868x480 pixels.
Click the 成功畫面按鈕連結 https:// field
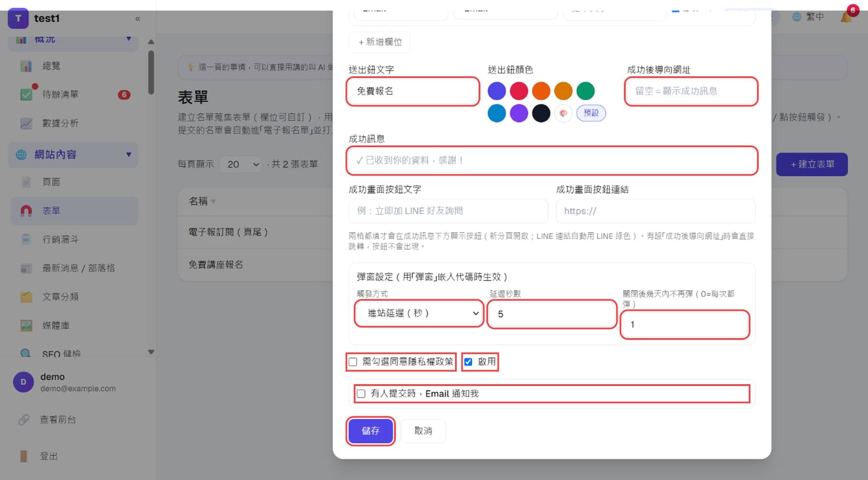[656, 211]
